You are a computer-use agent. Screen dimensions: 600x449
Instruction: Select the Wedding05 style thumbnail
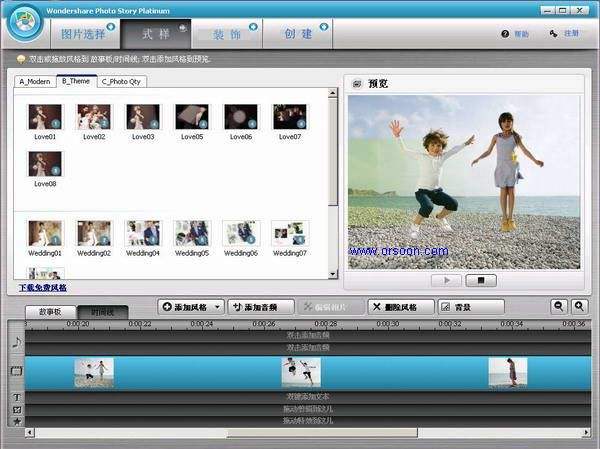(x=192, y=233)
